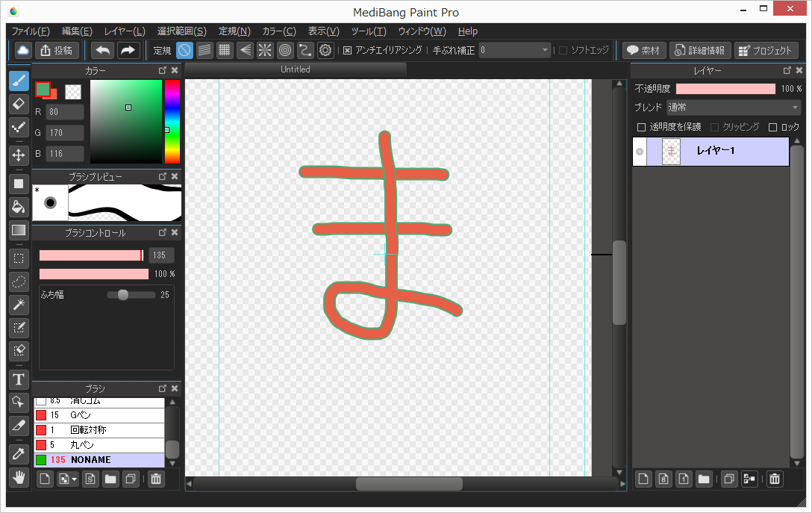
Task: Enable クリッピング checkbox
Action: click(715, 127)
